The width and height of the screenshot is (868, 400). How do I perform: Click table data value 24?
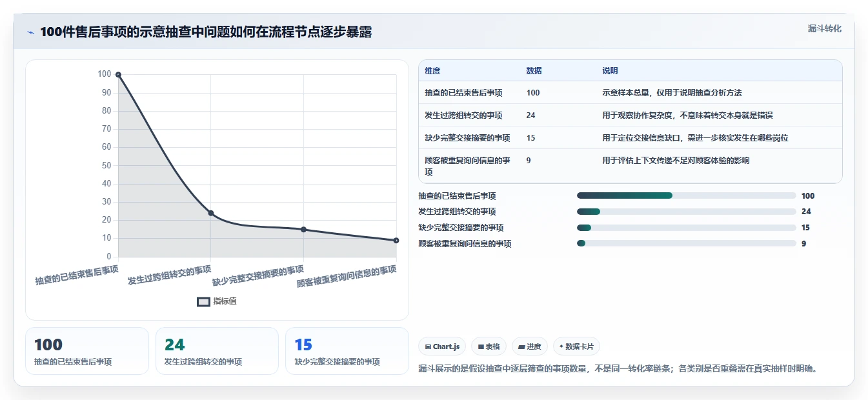click(x=530, y=115)
